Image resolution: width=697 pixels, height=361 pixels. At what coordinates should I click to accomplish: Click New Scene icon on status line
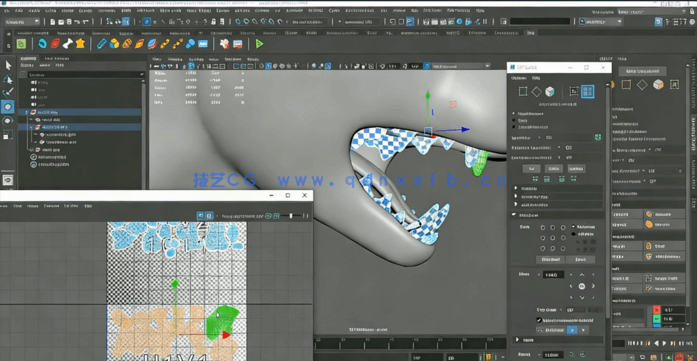(53, 21)
